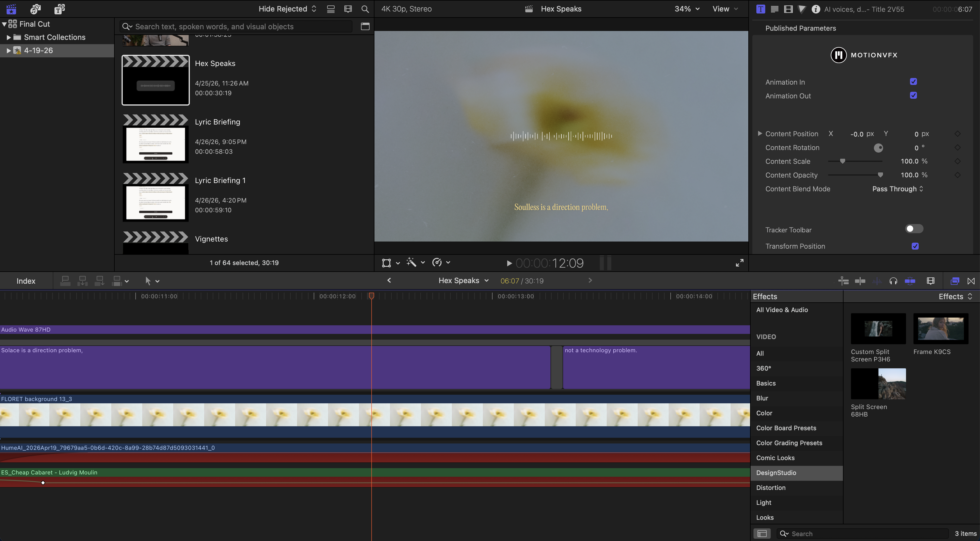Add keyframe for Content Rotation

click(x=958, y=147)
